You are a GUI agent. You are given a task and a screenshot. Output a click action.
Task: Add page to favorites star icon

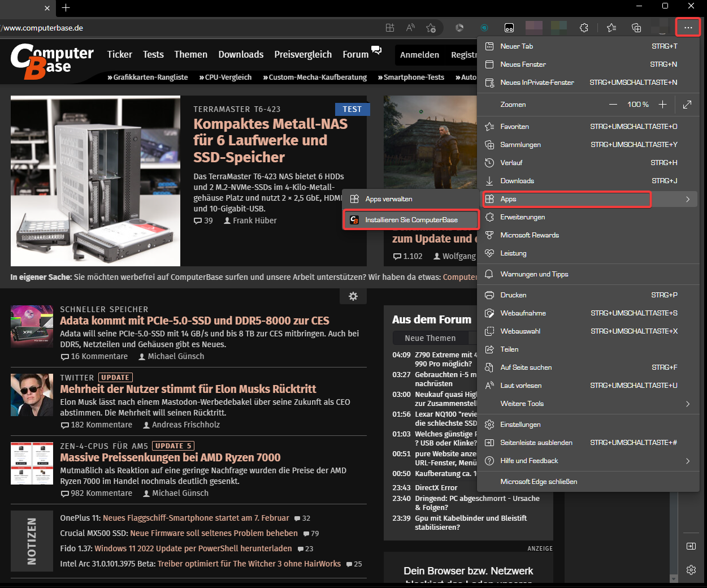[x=431, y=28]
